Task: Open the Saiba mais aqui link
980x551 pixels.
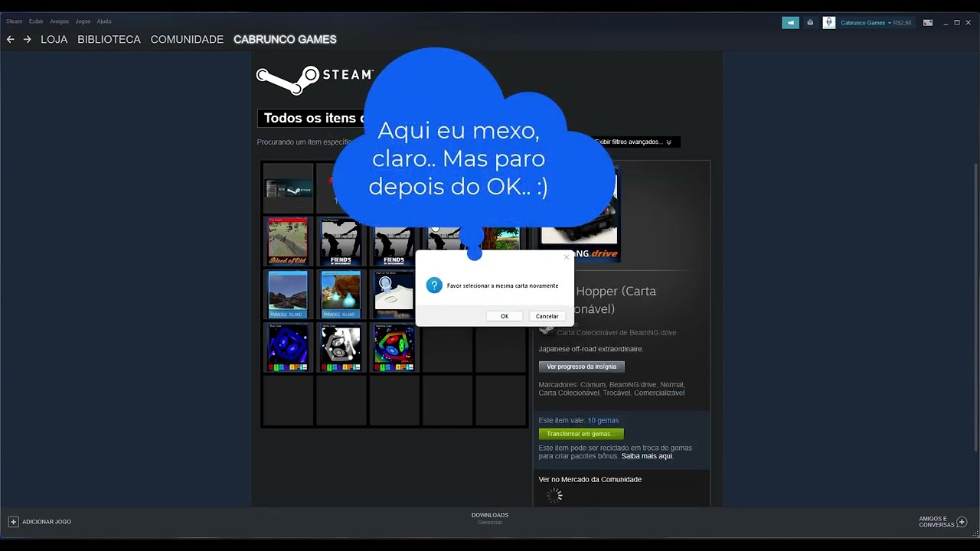Action: 647,456
